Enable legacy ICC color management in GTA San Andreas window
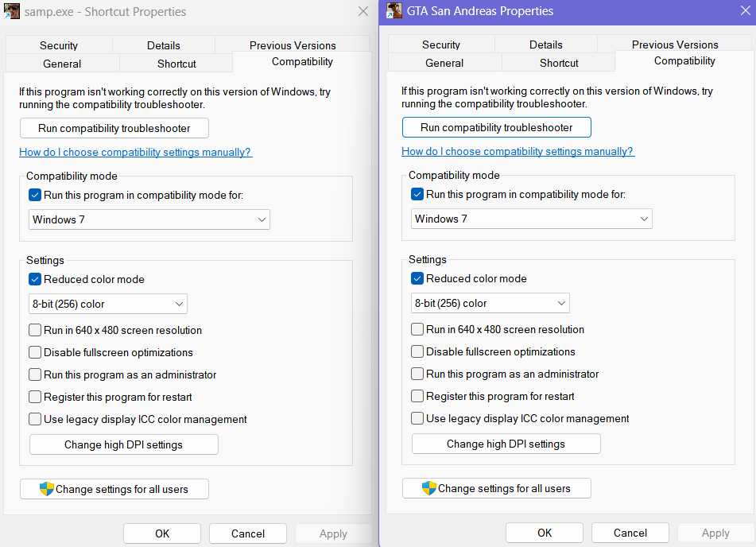 (417, 418)
